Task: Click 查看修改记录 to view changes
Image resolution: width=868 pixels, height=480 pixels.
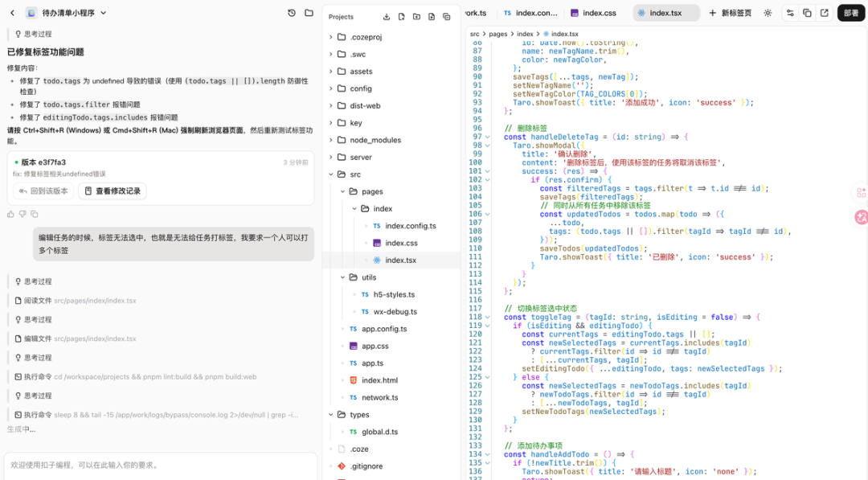Action: [113, 191]
